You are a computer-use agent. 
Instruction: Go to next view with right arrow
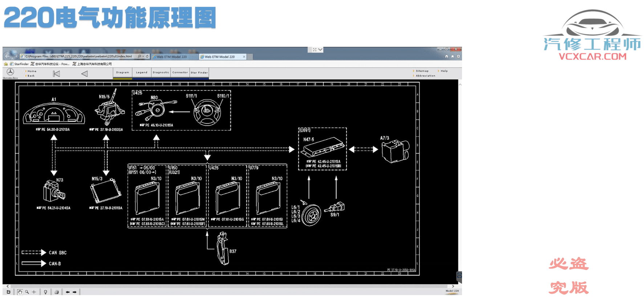coord(74,292)
